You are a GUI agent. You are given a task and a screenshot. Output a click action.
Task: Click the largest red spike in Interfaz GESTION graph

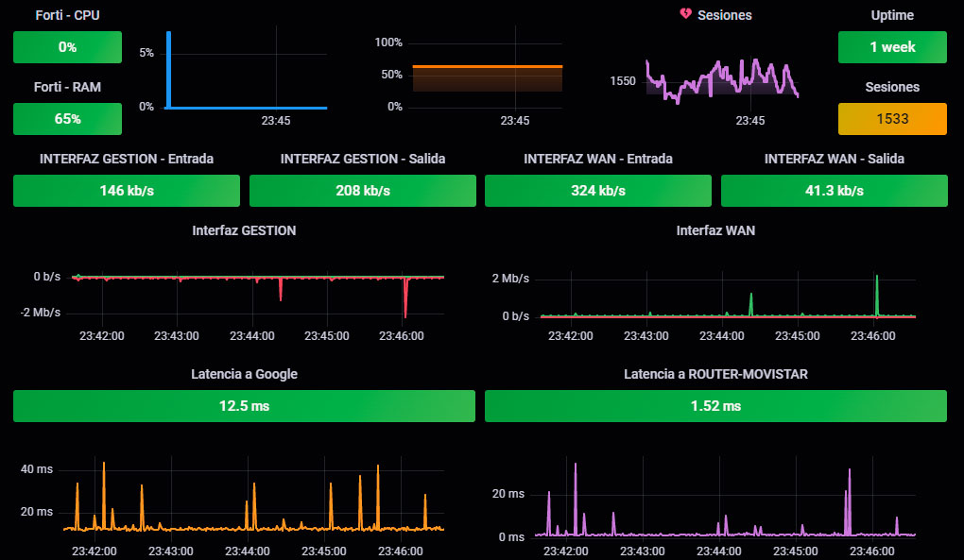(405, 307)
